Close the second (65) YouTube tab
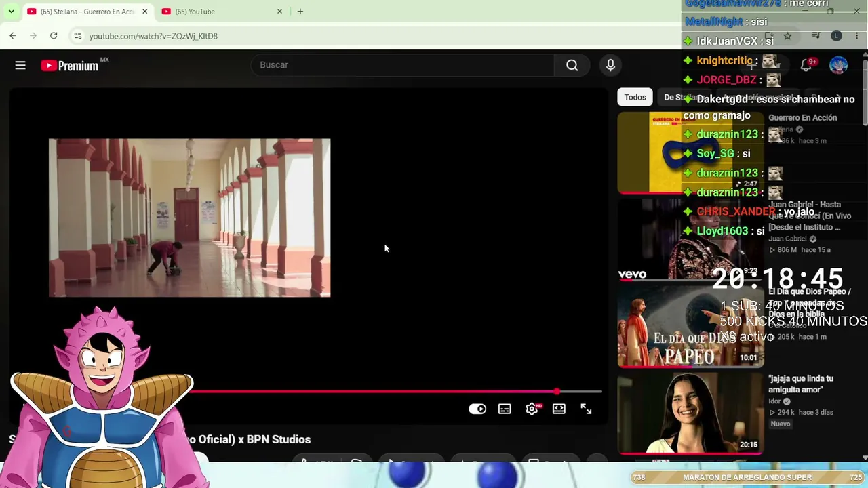The height and width of the screenshot is (488, 868). coord(279,12)
